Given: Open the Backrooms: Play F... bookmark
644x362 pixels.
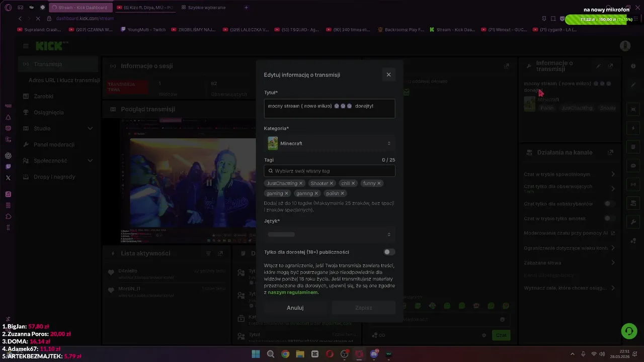Looking at the screenshot, I should pos(401,30).
